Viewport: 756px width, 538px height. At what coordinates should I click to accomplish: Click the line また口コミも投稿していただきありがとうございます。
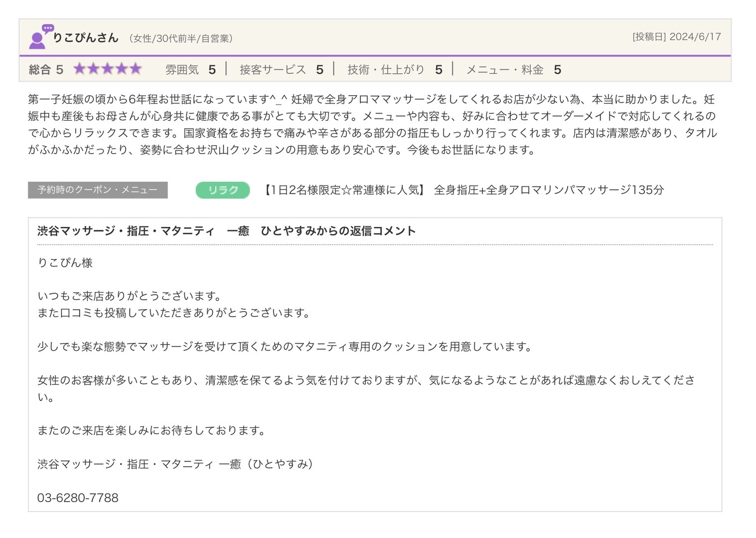(x=175, y=313)
